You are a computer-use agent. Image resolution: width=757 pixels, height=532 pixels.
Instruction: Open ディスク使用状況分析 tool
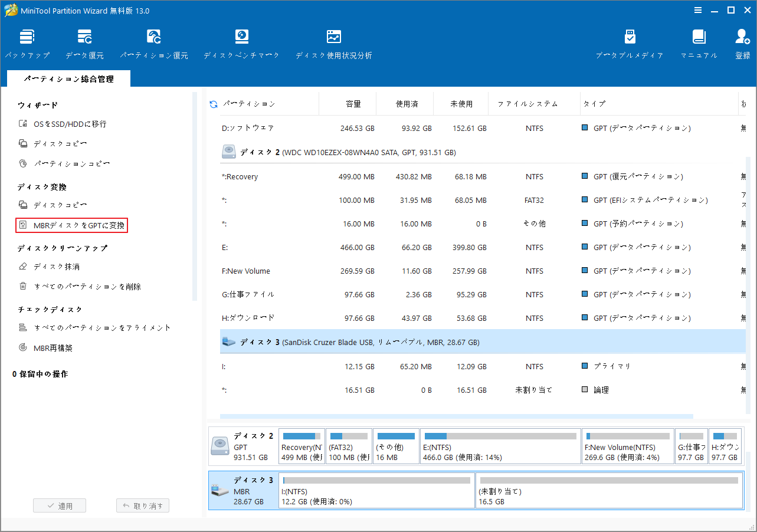[x=333, y=42]
